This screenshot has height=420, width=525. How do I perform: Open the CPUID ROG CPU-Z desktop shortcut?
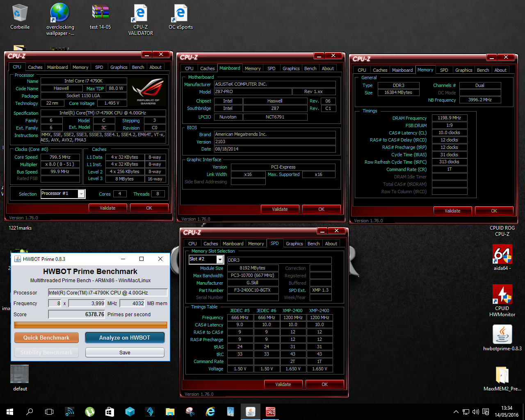coord(502,231)
